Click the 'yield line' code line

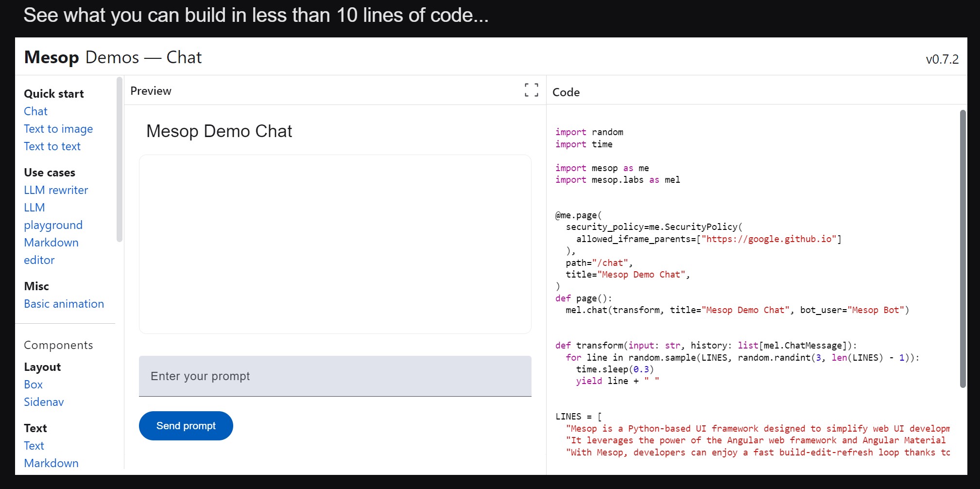[x=618, y=381]
